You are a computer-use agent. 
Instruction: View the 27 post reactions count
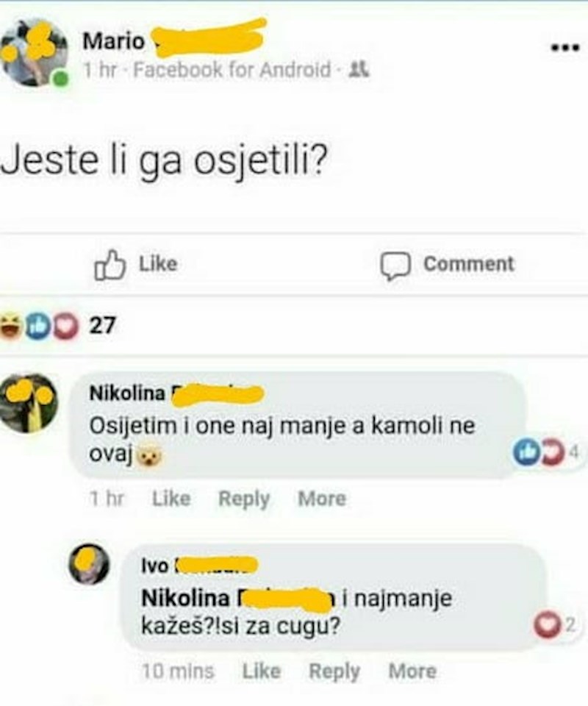pyautogui.click(x=102, y=325)
